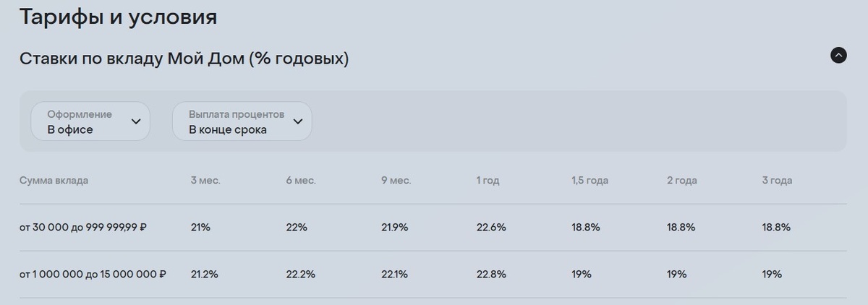Click the chevron in the Оформление selector

point(136,121)
